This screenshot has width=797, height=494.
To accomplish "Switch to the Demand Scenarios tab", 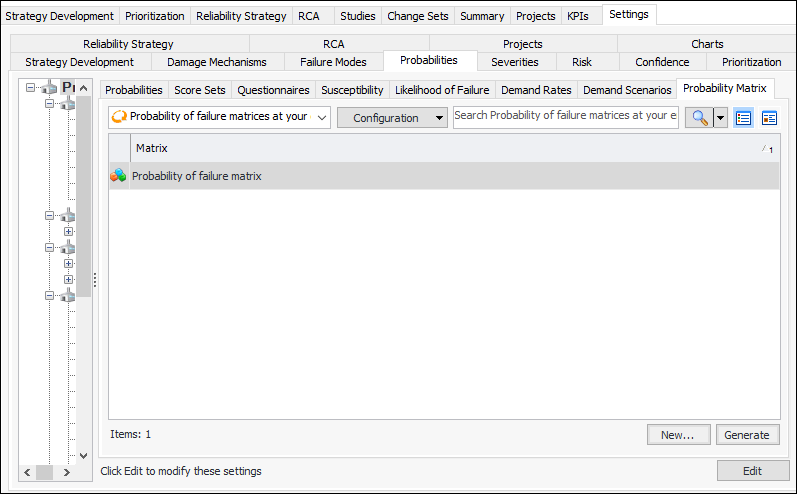I will coord(627,90).
